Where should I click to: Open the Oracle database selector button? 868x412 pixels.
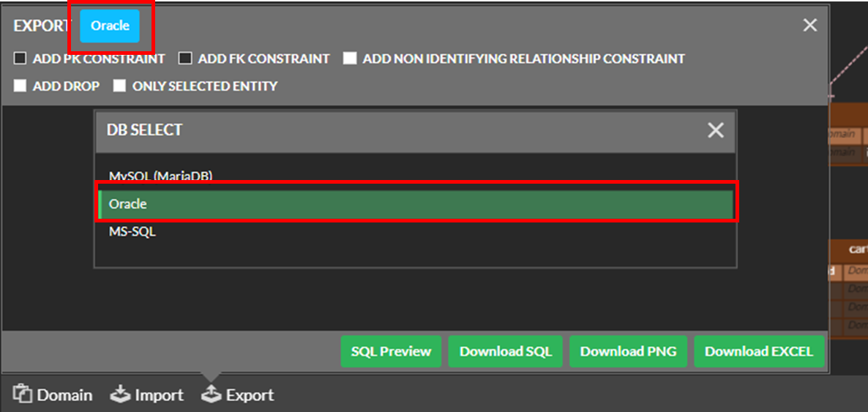(110, 26)
